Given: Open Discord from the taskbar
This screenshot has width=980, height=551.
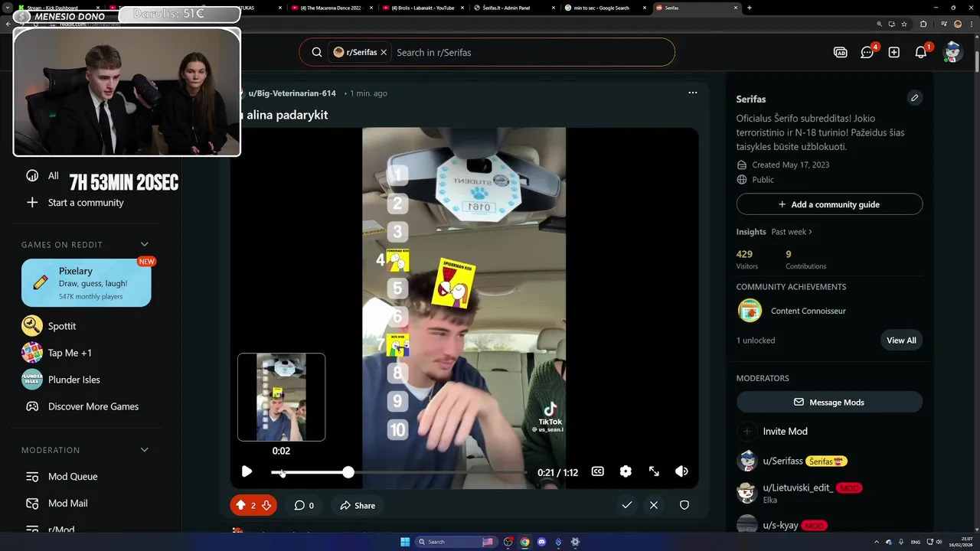Looking at the screenshot, I should pyautogui.click(x=541, y=542).
